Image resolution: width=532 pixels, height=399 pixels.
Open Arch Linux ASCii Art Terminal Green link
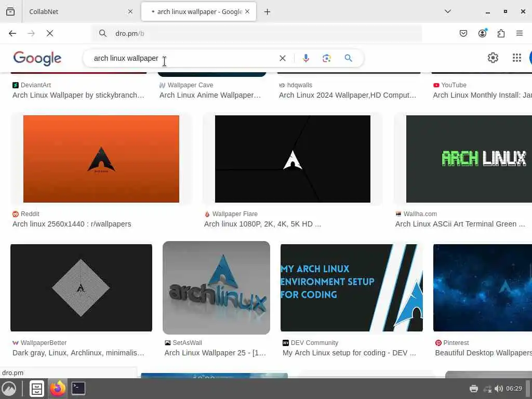[x=460, y=224]
